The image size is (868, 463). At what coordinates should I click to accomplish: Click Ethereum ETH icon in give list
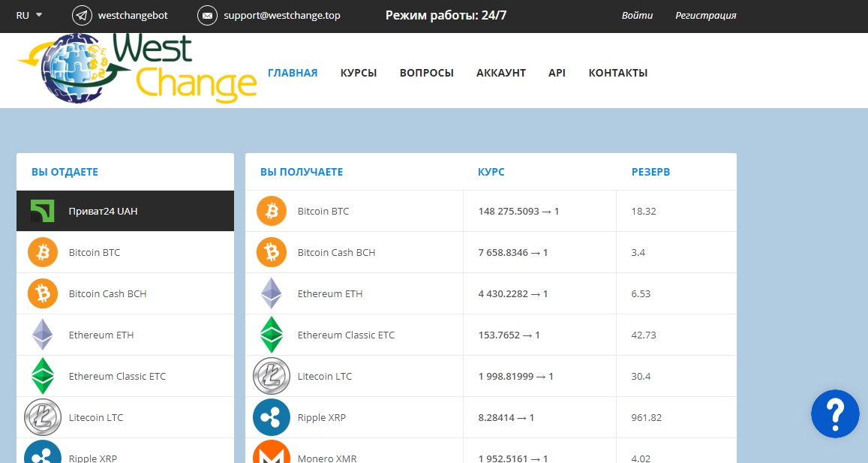(43, 335)
